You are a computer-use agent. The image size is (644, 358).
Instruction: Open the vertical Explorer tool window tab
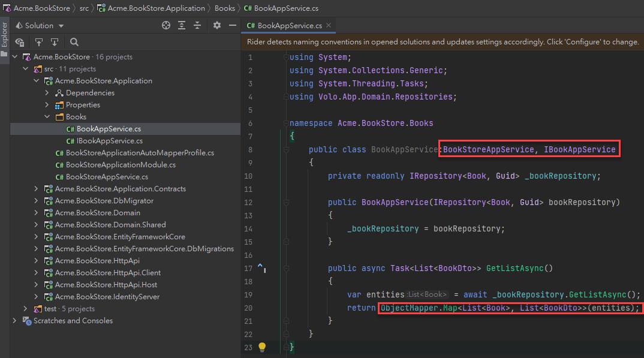(x=4, y=35)
